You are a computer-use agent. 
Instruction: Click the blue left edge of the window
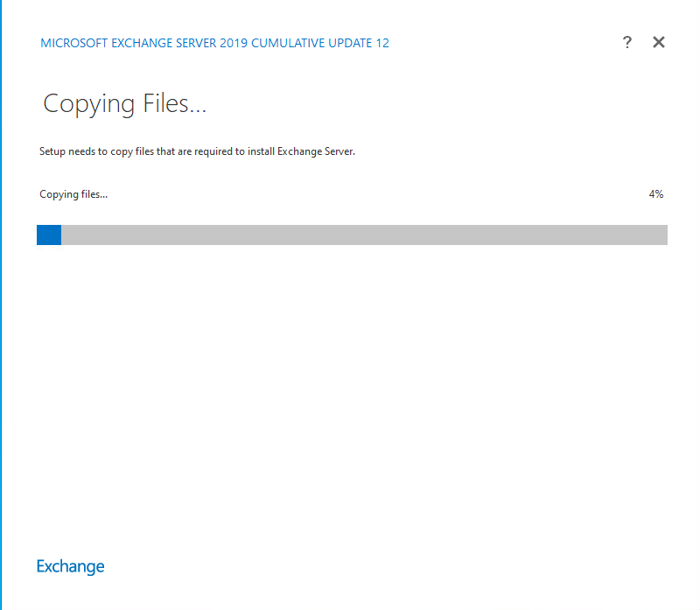coord(1,305)
